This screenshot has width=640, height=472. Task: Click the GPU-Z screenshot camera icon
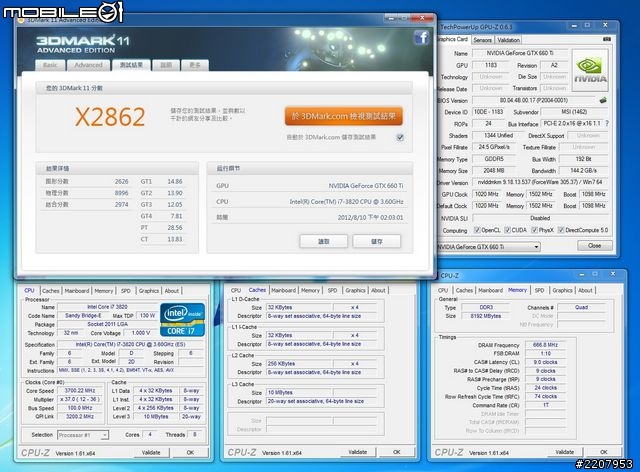[607, 39]
